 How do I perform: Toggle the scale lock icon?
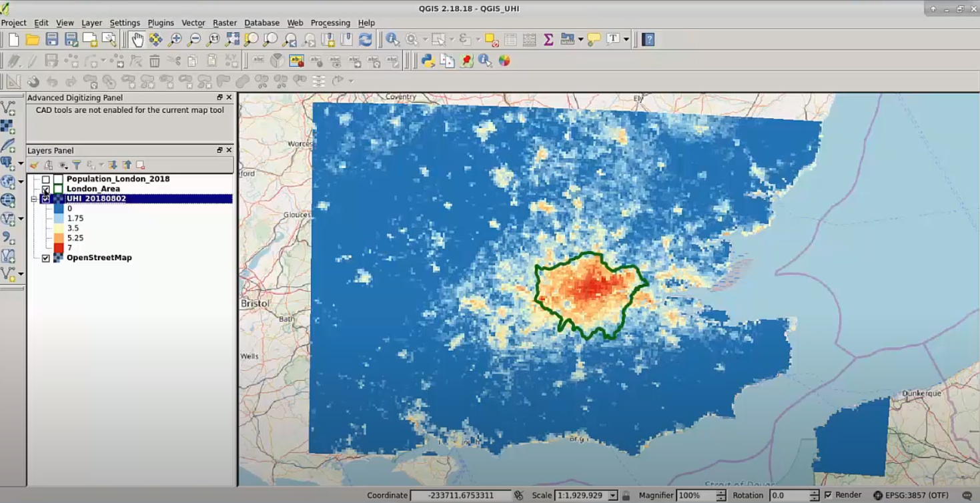pos(626,496)
